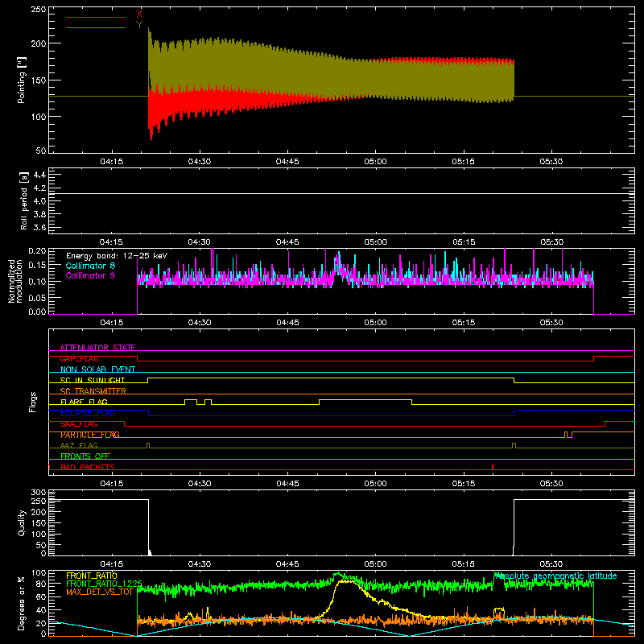The width and height of the screenshot is (644, 644).
Task: Click the Roll period axis title
Action: pos(24,200)
